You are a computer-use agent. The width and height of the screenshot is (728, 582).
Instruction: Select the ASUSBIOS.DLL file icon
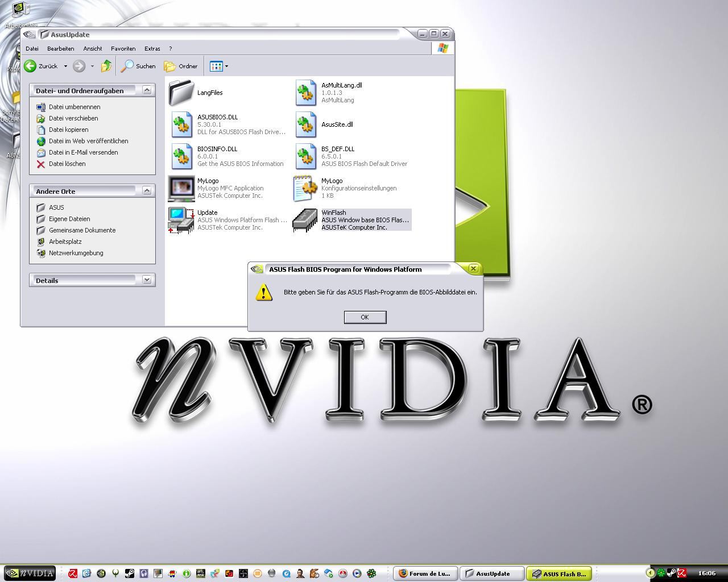pyautogui.click(x=181, y=124)
